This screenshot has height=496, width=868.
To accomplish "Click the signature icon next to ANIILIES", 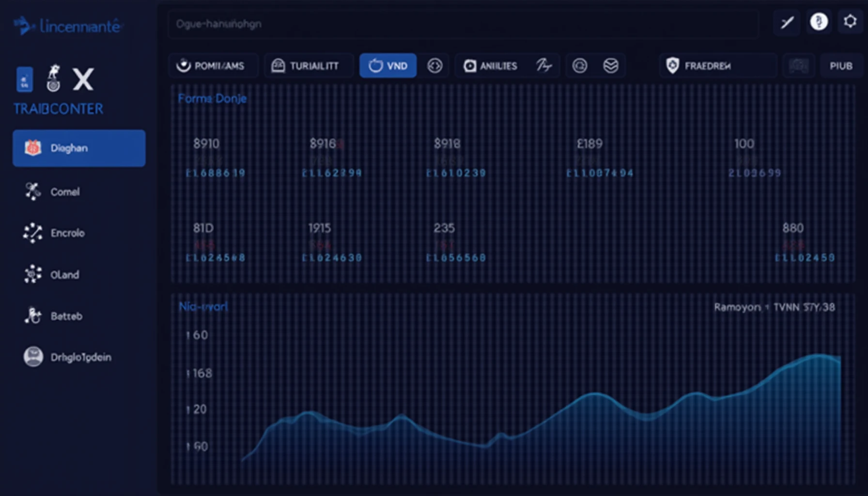I will point(543,65).
